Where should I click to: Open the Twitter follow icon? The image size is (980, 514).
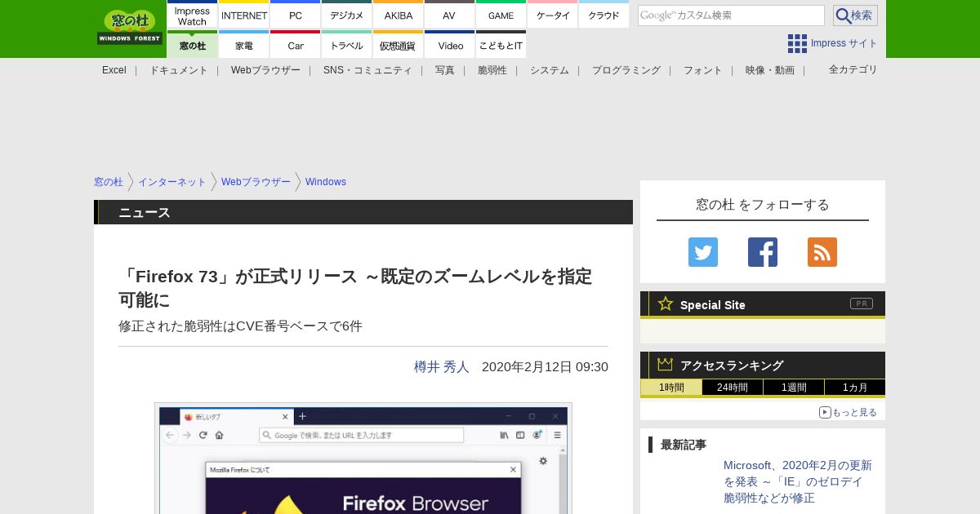click(x=703, y=252)
